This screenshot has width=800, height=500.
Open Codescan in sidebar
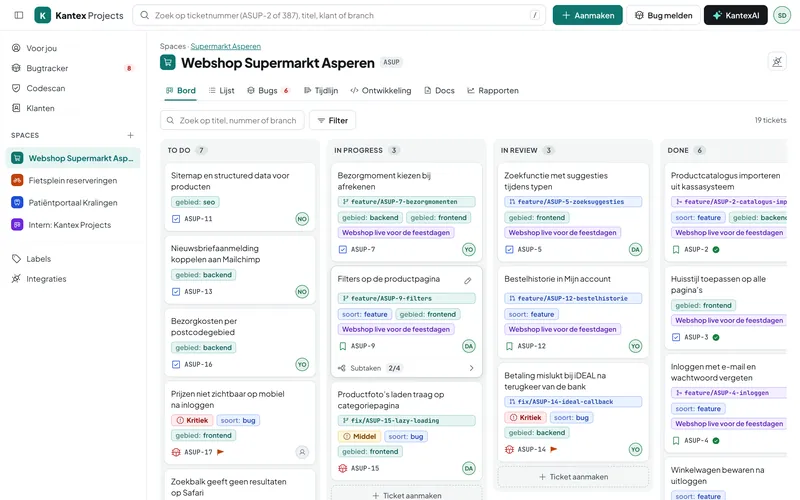(x=73, y=88)
